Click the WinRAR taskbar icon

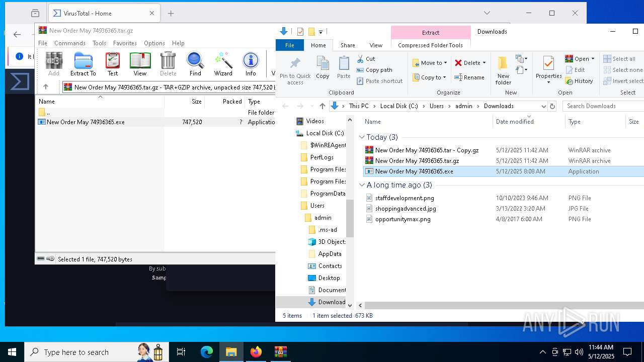(x=280, y=352)
